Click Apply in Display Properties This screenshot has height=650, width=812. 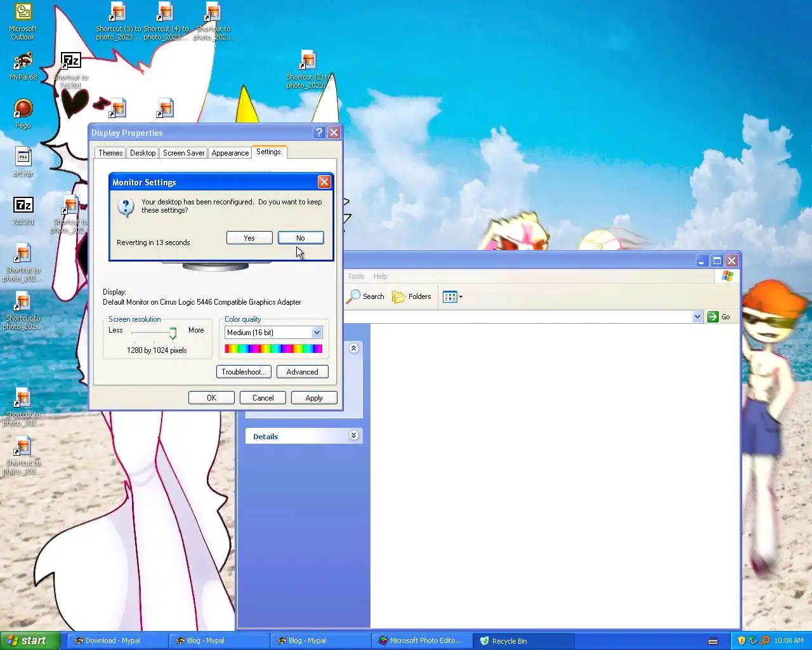(314, 398)
